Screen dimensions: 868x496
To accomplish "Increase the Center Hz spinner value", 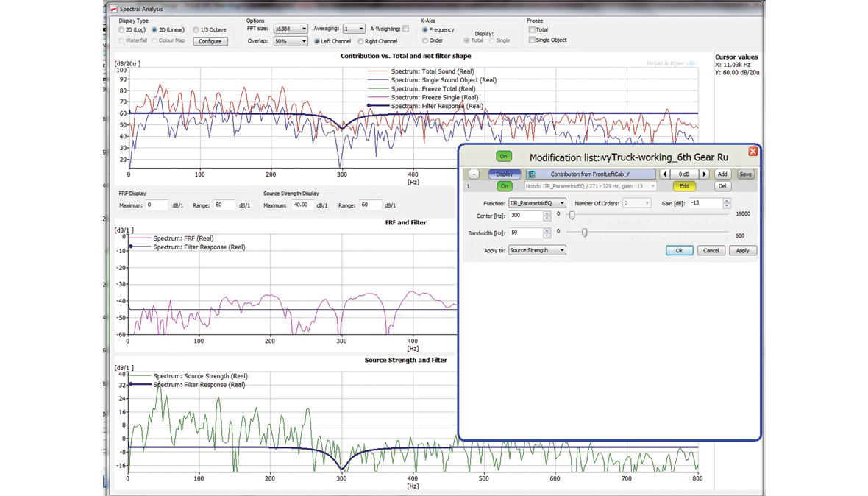I will (547, 213).
